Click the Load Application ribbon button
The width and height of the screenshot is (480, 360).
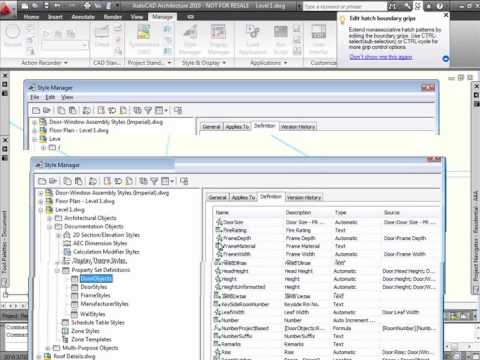253,38
